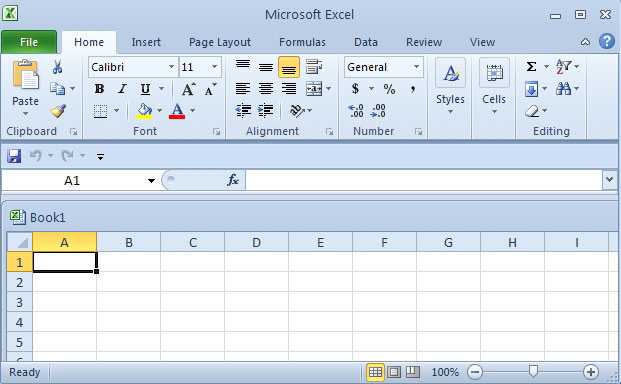Apply Accounting Number Format dollar sign
Screen dimensions: 621x384
click(355, 89)
